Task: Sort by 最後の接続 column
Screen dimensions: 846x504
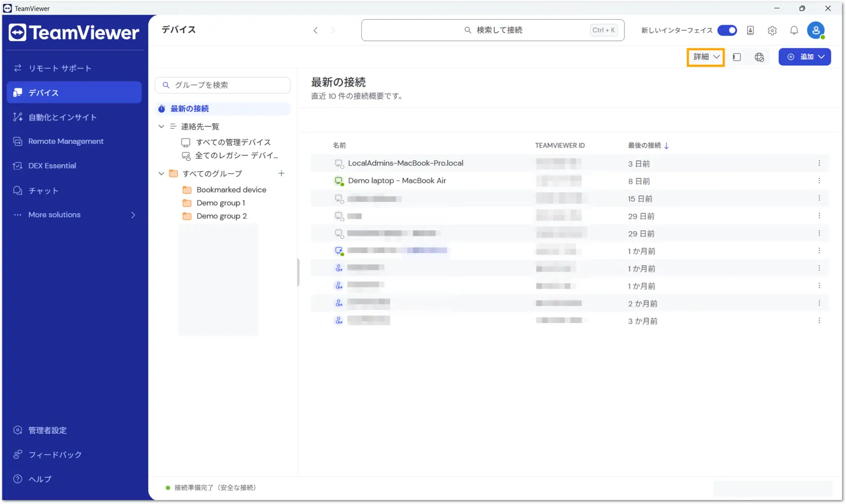Action: click(648, 145)
